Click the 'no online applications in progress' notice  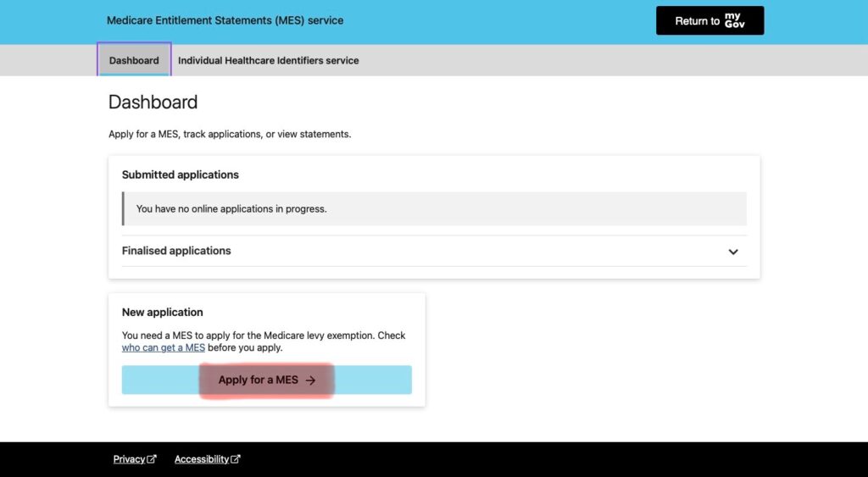point(434,208)
